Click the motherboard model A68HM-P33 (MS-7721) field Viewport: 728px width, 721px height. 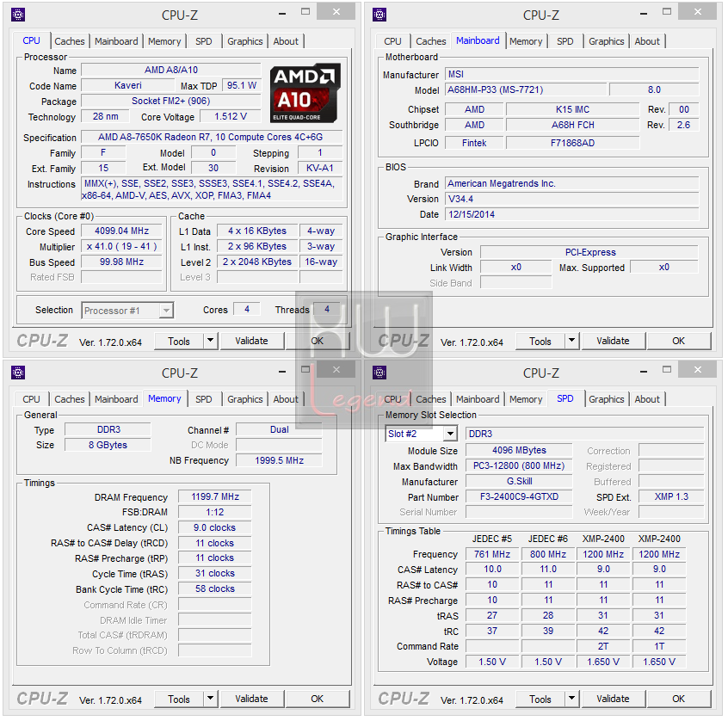click(526, 89)
